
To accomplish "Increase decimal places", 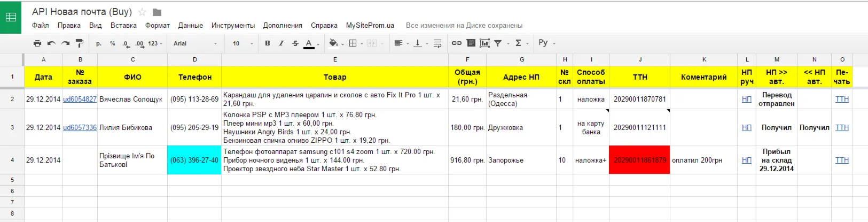I will (x=139, y=43).
